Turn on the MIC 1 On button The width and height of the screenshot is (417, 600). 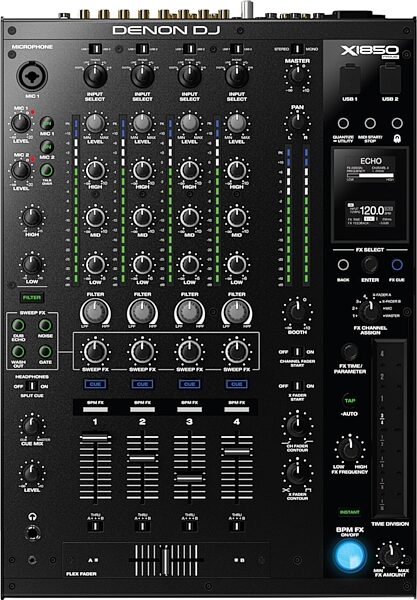coord(47,123)
